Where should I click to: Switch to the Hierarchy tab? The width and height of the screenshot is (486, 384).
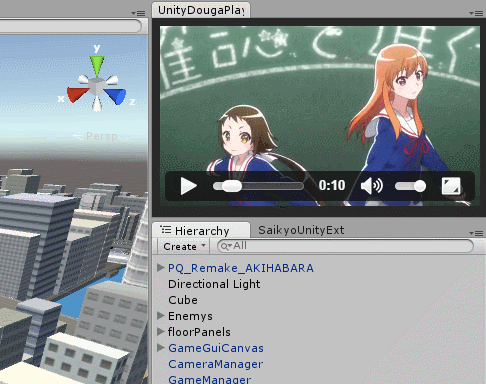(x=201, y=230)
